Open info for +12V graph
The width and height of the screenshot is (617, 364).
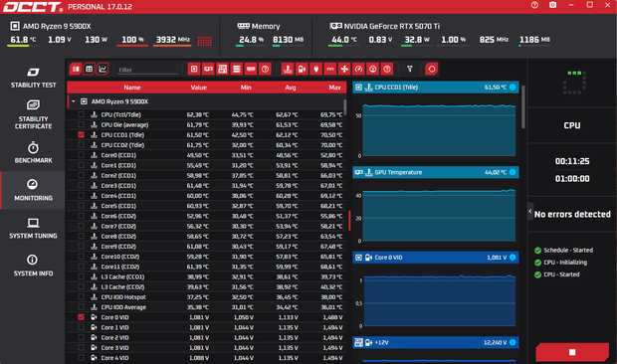coord(513,342)
